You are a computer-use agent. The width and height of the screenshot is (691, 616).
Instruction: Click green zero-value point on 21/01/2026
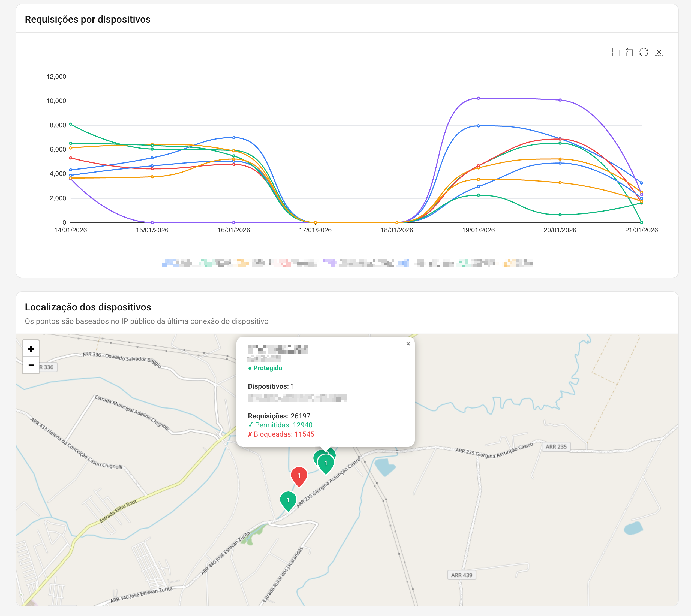click(642, 222)
